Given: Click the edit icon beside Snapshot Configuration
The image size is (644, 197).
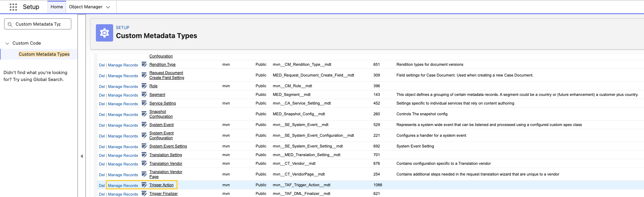Looking at the screenshot, I should (x=144, y=114).
